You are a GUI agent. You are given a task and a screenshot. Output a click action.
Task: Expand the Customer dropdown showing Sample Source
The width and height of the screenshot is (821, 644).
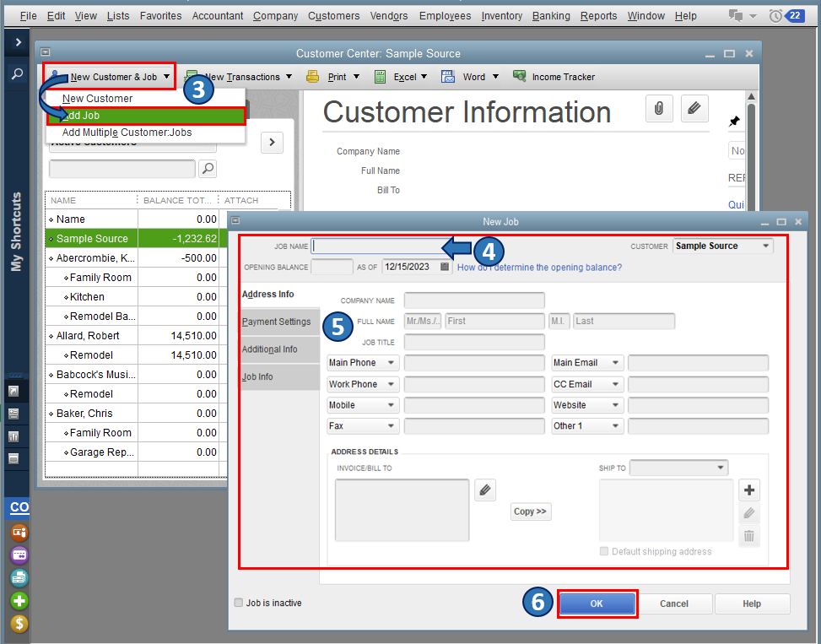pos(765,246)
